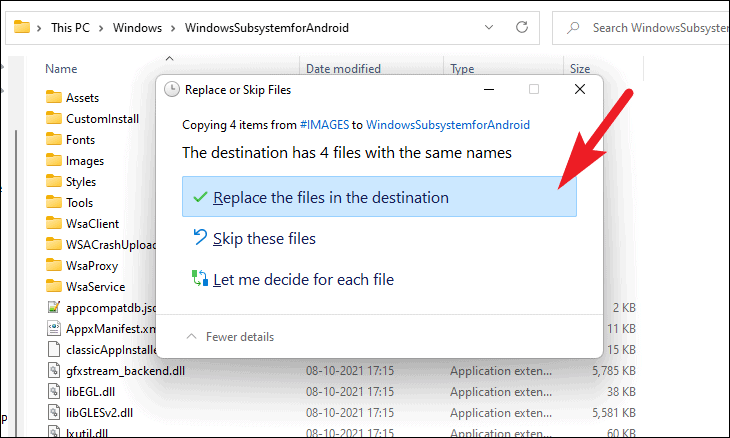This screenshot has width=730, height=438.
Task: Click 11 KB size of AppxManifest.xml row
Action: [621, 329]
